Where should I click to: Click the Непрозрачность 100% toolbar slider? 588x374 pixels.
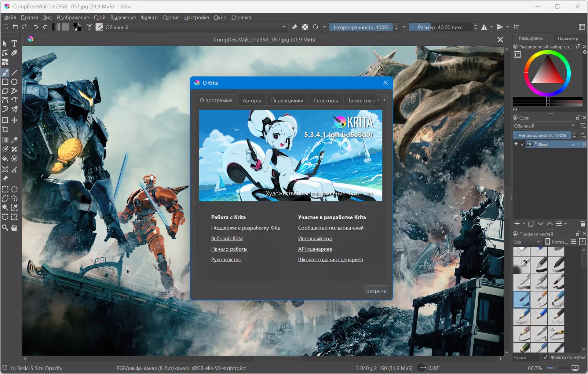tap(361, 27)
